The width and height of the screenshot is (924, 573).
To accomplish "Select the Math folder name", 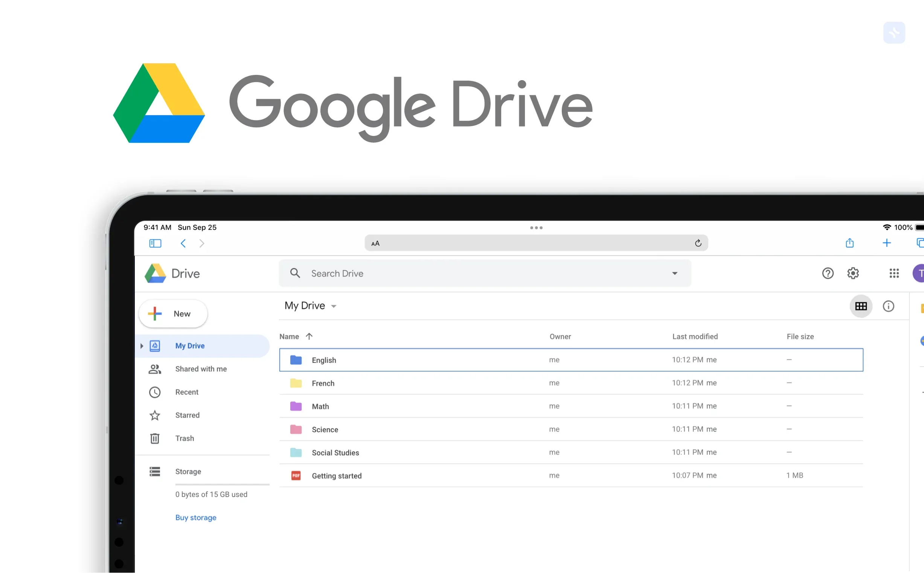I will pyautogui.click(x=320, y=406).
